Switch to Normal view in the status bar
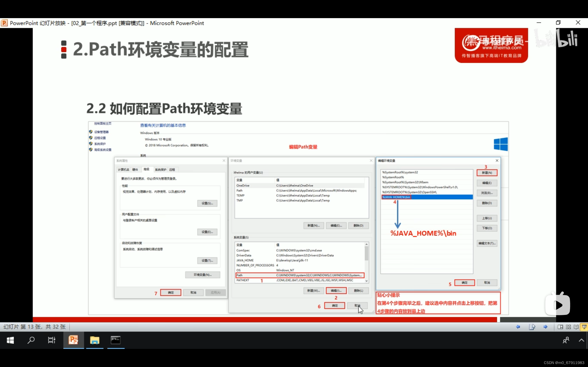This screenshot has width=588, height=367. pyautogui.click(x=560, y=327)
